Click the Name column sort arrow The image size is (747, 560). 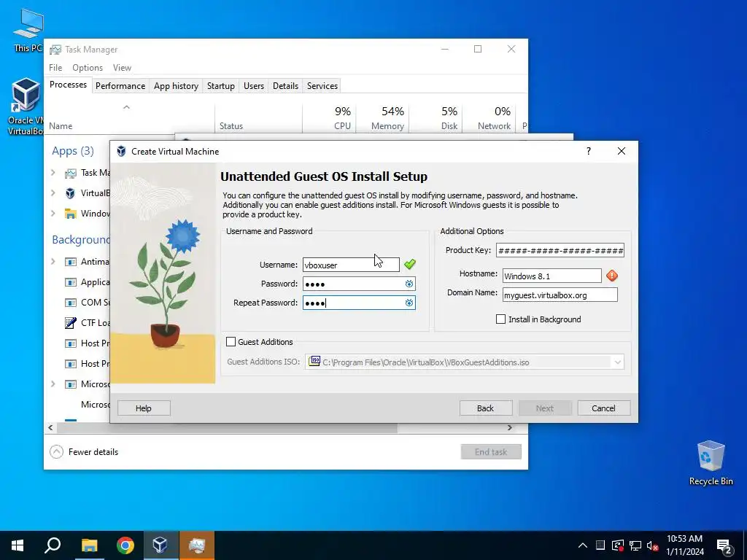(x=126, y=107)
